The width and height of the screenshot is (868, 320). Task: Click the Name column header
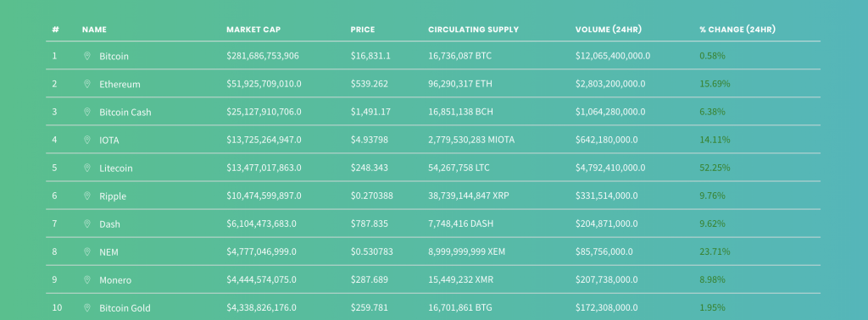click(94, 30)
